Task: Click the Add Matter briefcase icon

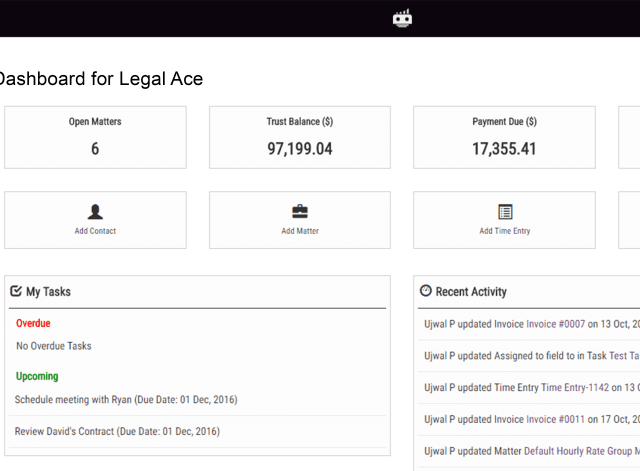Action: click(x=300, y=212)
